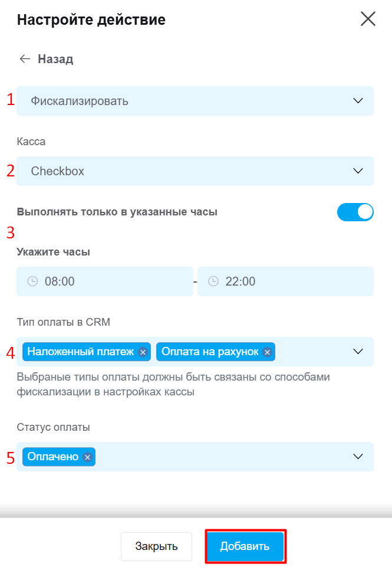The image size is (392, 570).
Task: Remove the Оплачено status tag
Action: pyautogui.click(x=87, y=457)
